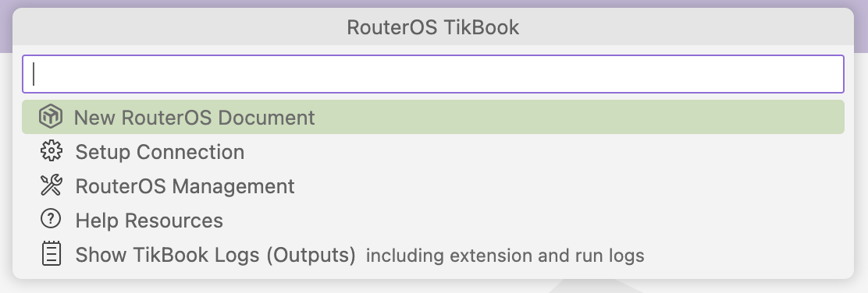Click the notepad icon beside Show TikBook Logs
The height and width of the screenshot is (293, 868).
pyautogui.click(x=51, y=254)
